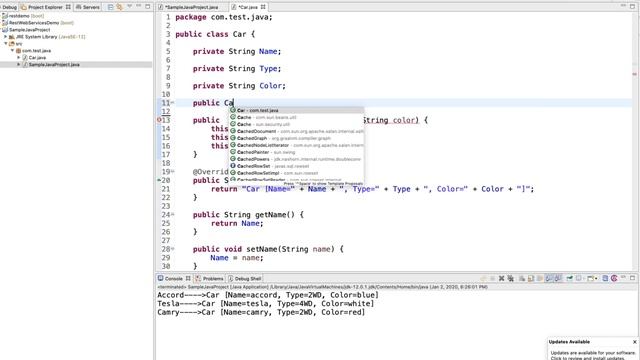Close the Console view tab X
Image resolution: width=640 pixels, height=360 pixels.
[188, 278]
